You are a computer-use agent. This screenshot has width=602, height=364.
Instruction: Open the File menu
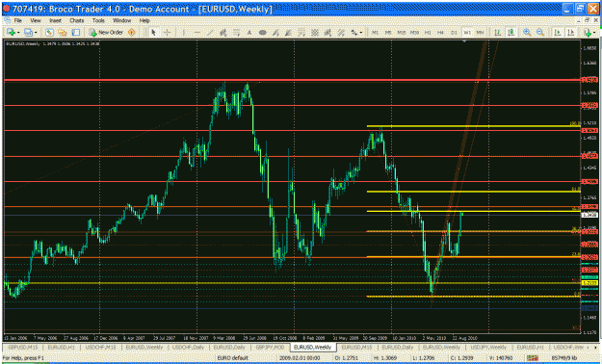click(x=17, y=20)
